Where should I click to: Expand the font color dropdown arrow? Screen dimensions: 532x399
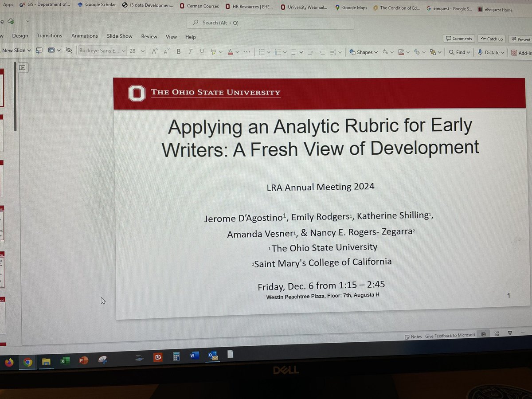point(237,52)
